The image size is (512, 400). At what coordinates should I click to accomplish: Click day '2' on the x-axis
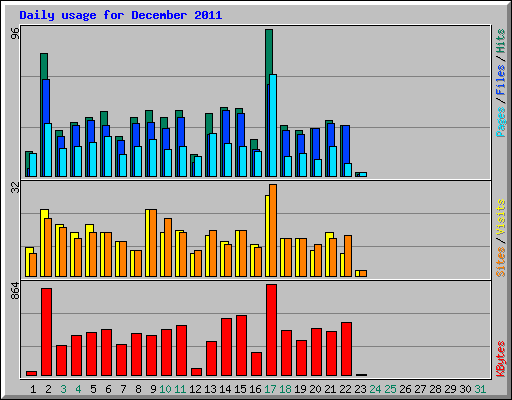coord(48,389)
